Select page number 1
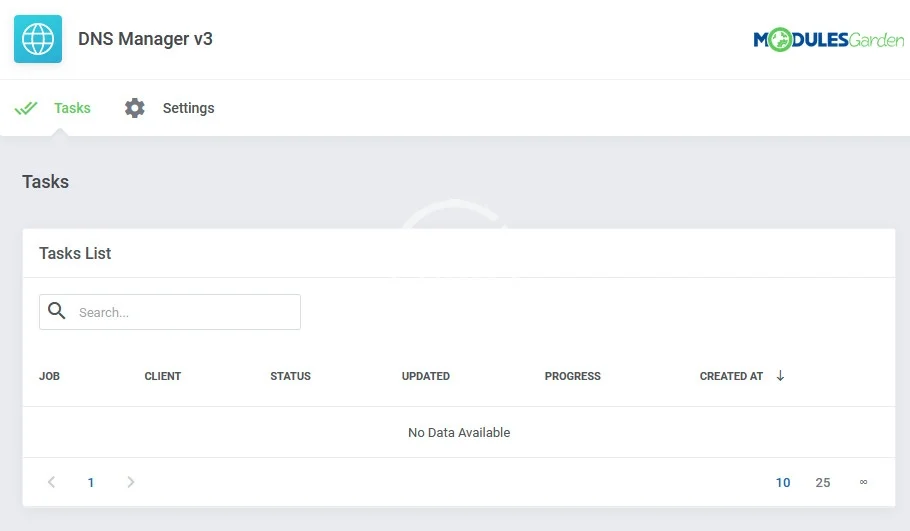Viewport: 910px width, 531px height. pyautogui.click(x=91, y=482)
